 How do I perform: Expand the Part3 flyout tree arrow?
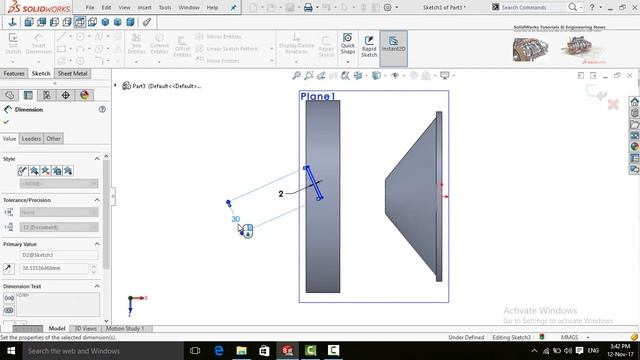[x=116, y=85]
